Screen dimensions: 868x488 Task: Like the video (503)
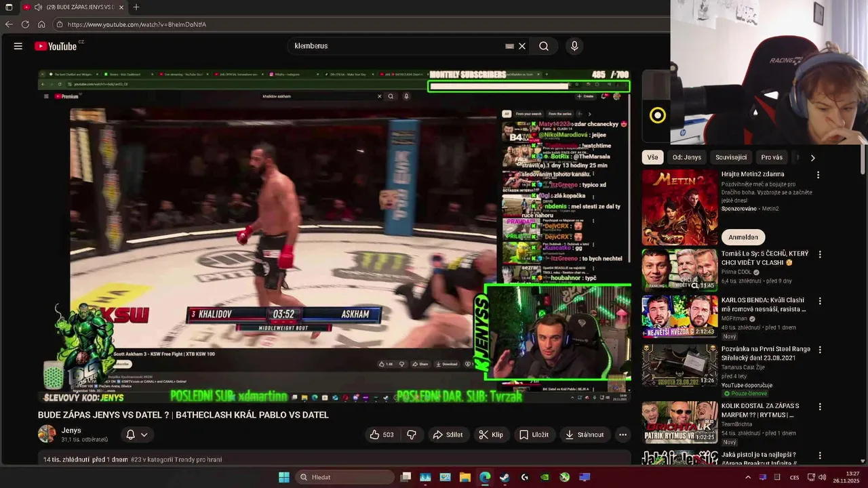(382, 434)
